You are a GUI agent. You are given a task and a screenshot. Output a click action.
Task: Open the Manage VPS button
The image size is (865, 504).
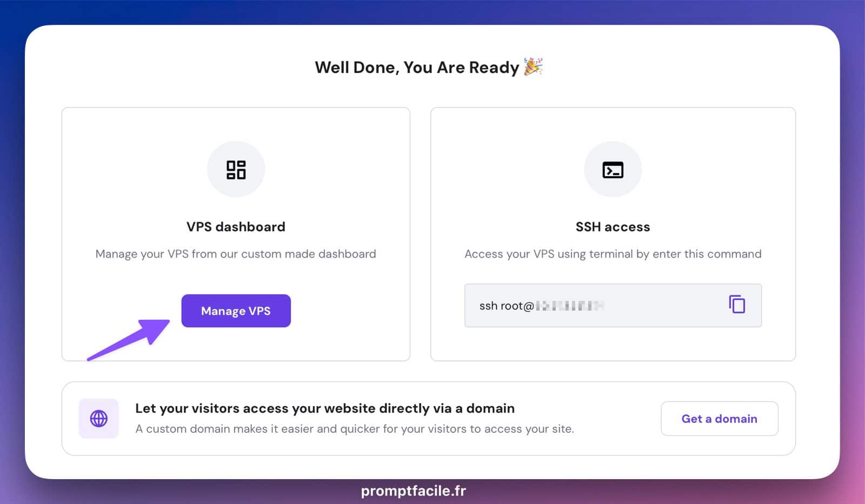pos(236,311)
